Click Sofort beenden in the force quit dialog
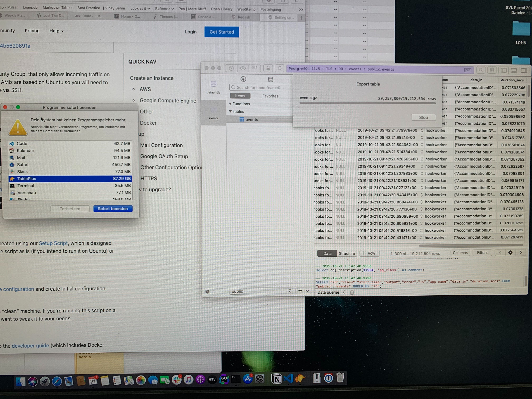This screenshot has width=532, height=399. [113, 208]
